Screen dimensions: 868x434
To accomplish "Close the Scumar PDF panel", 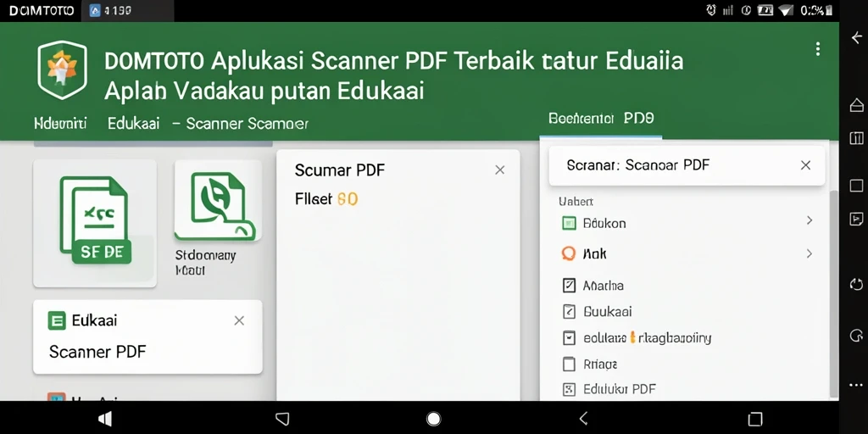I will pos(500,170).
